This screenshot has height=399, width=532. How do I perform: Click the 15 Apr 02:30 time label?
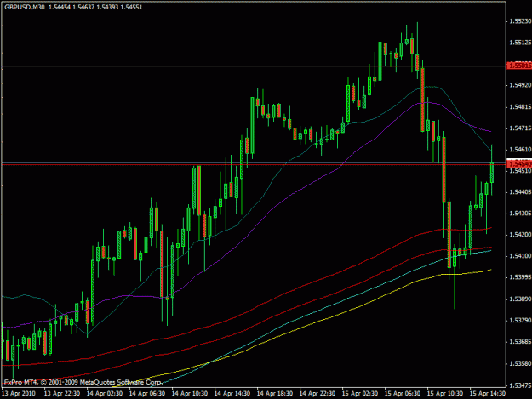(360, 394)
